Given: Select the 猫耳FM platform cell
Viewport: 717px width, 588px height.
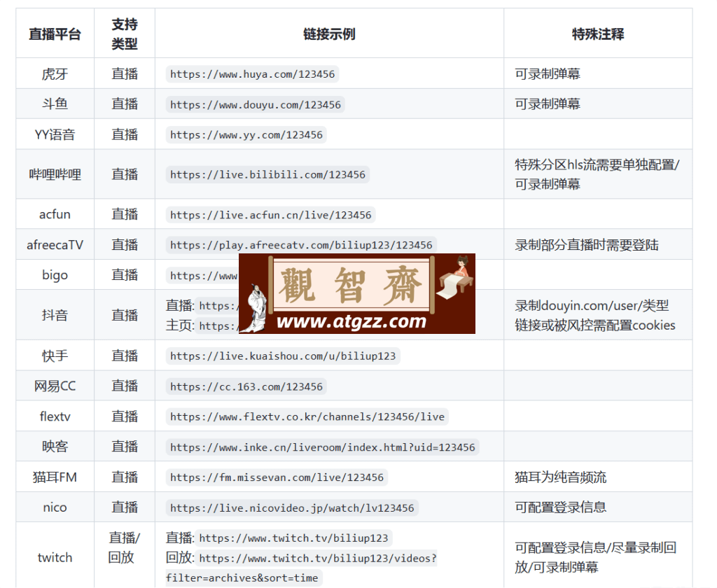Looking at the screenshot, I should (x=55, y=477).
